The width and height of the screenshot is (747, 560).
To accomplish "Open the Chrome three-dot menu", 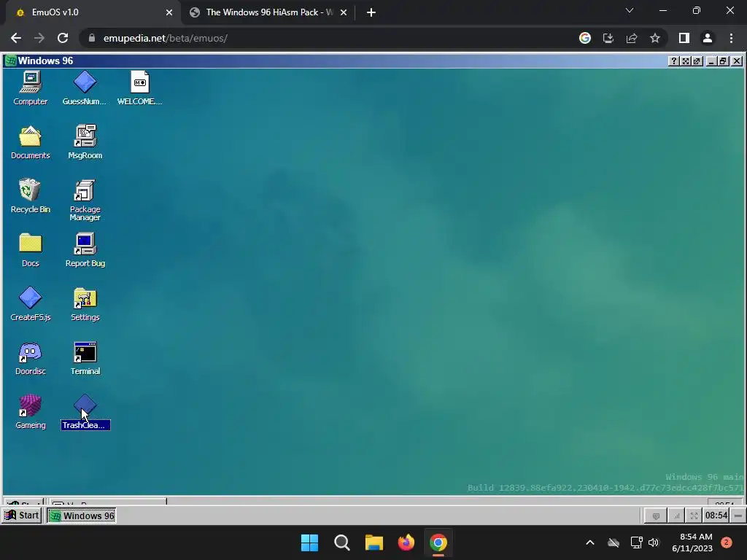I will click(x=731, y=38).
